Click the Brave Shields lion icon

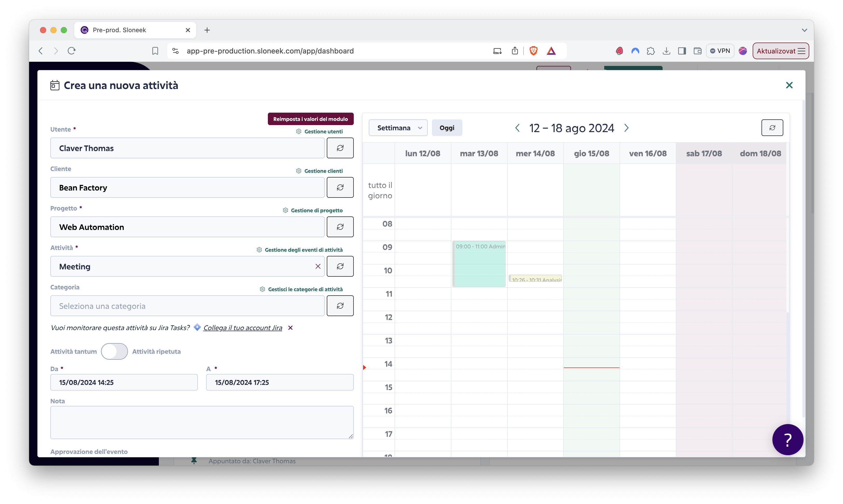[534, 51]
